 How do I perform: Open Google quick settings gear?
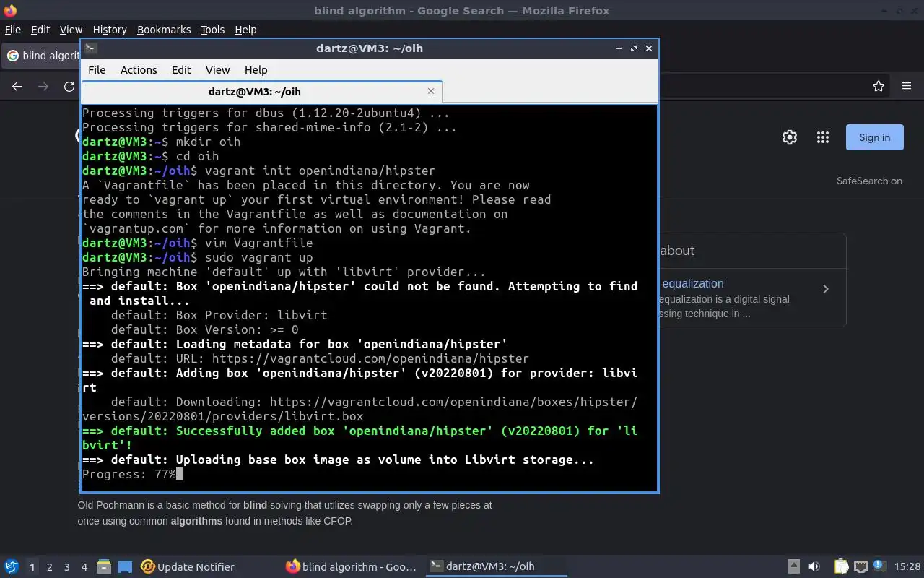coord(790,137)
